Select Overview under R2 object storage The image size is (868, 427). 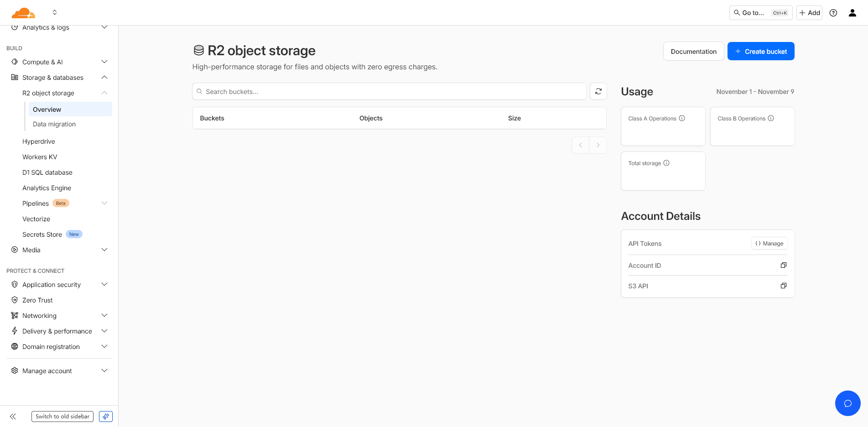(47, 109)
